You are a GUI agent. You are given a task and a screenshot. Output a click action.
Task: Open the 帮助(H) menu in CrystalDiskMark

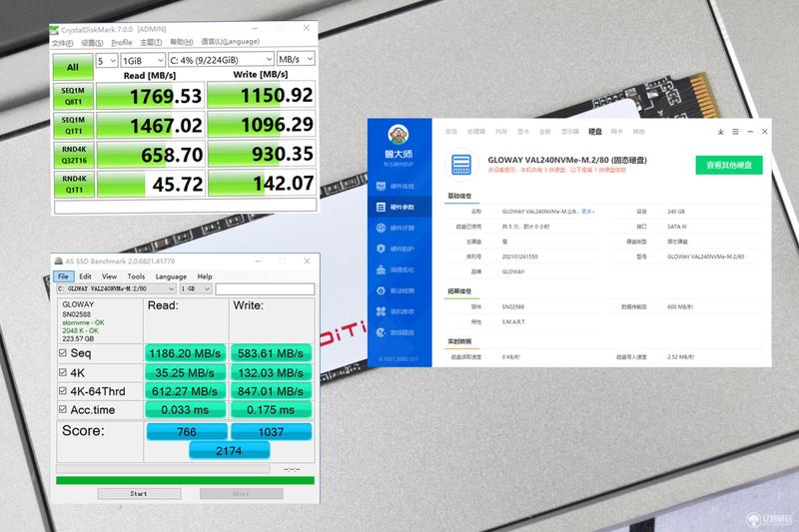pyautogui.click(x=182, y=42)
